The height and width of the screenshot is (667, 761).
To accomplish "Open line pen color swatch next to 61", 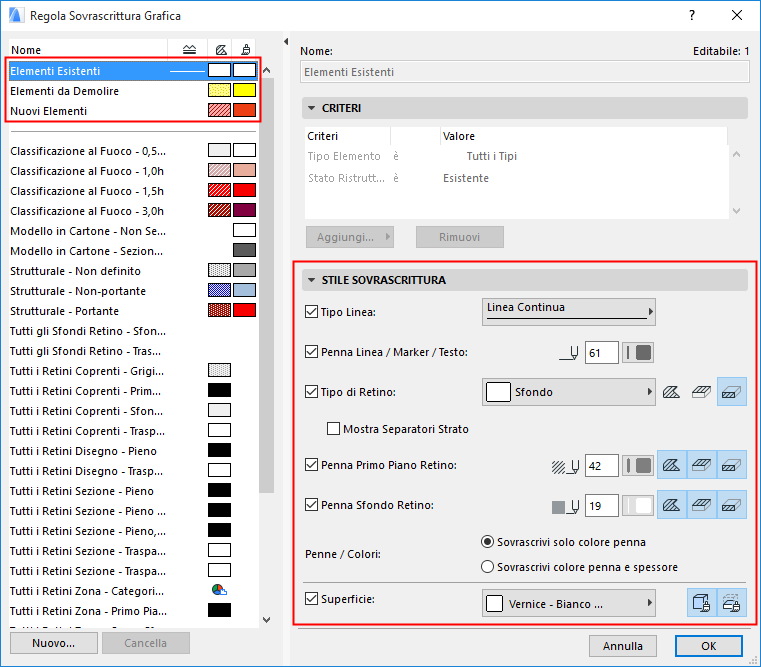I will coord(638,352).
